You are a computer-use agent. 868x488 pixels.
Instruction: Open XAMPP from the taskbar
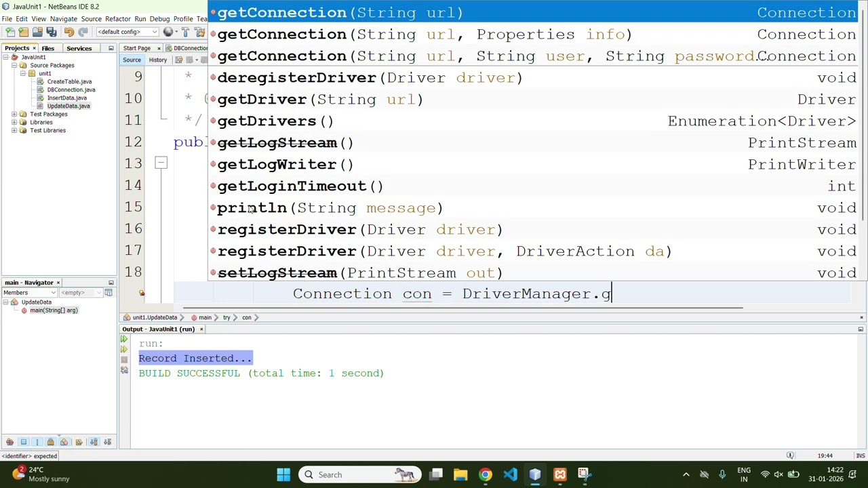[560, 474]
